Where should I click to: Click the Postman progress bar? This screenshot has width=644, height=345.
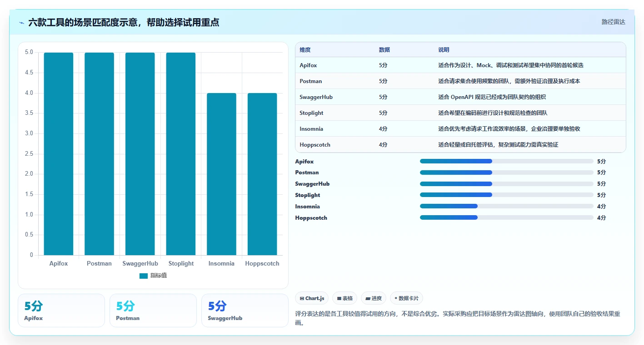[507, 172]
